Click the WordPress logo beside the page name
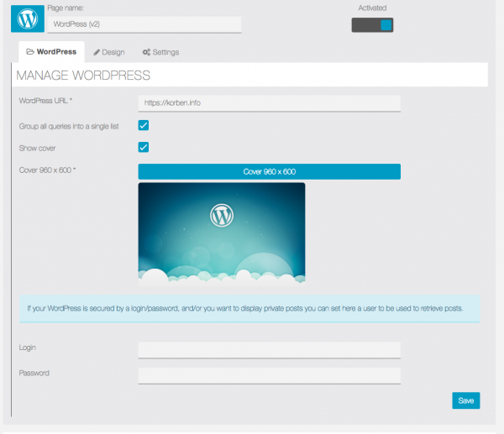Viewport: 504px width, 434px height. [x=28, y=18]
